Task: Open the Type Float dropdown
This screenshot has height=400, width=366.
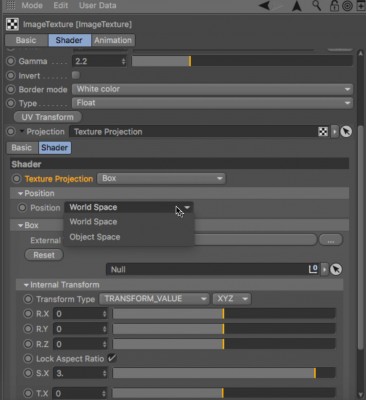Action: (212, 103)
